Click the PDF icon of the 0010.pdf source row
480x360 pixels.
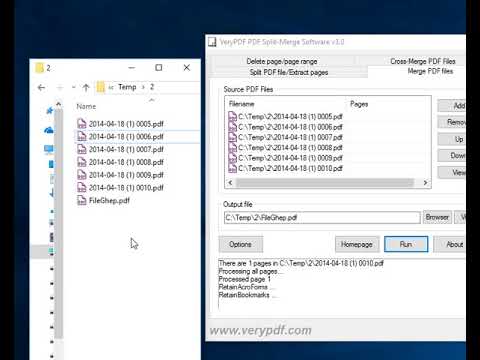[x=232, y=168]
